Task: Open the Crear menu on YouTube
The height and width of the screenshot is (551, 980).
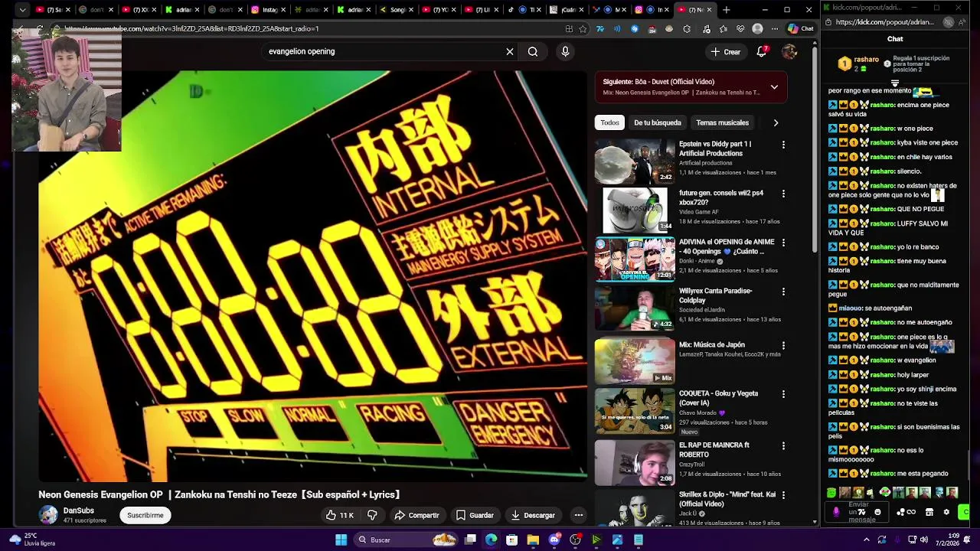Action: coord(726,51)
